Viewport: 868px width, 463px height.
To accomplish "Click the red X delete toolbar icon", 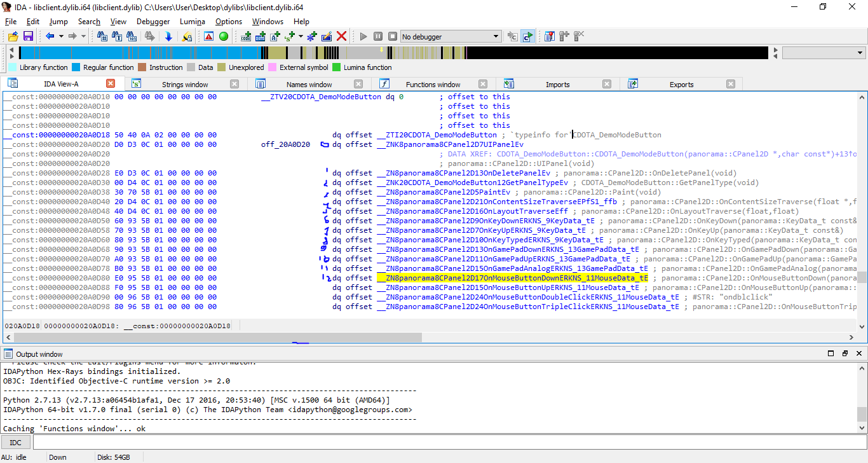I will pos(342,36).
